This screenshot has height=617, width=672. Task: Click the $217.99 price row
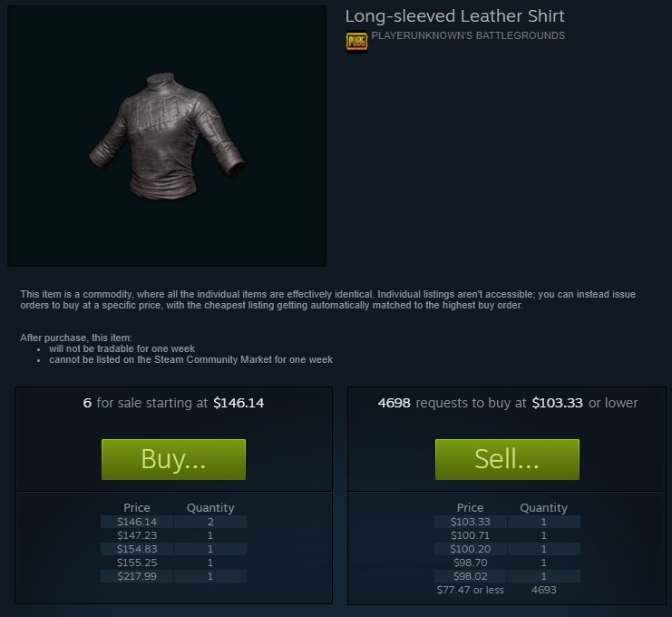click(173, 576)
